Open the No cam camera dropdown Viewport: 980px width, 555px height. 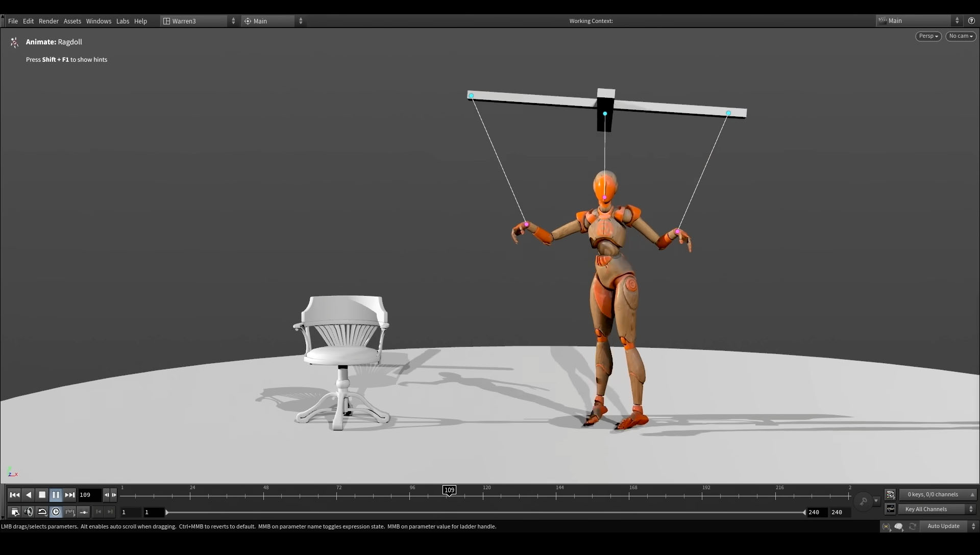[x=961, y=36]
